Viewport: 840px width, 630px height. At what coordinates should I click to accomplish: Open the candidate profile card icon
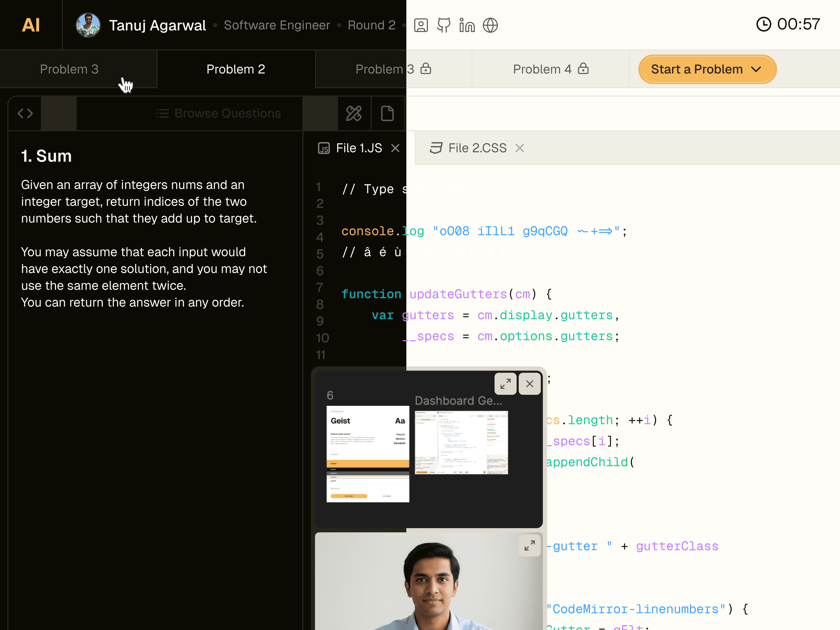click(421, 25)
